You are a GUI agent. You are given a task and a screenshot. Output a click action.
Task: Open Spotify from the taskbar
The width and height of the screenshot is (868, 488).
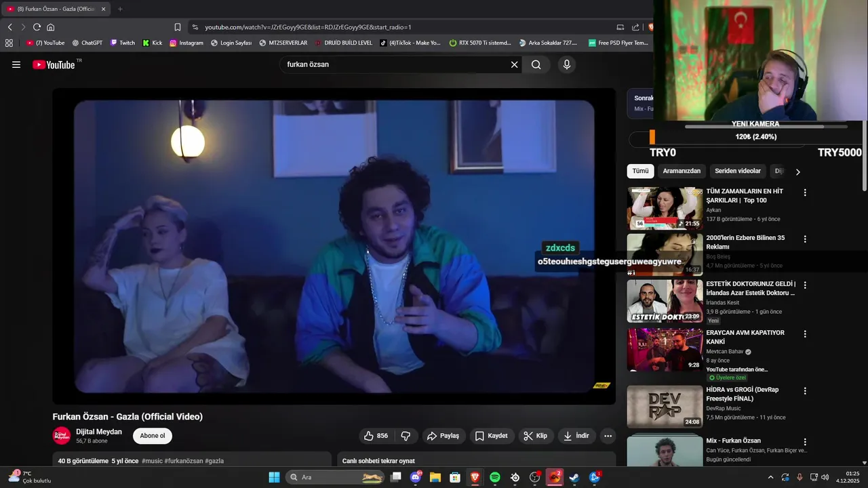click(495, 477)
